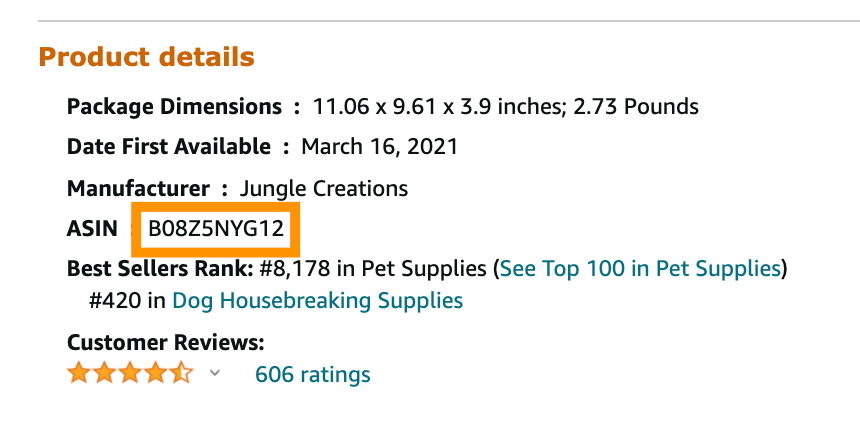This screenshot has width=860, height=448.
Task: Click the ASIN label
Action: pos(92,229)
